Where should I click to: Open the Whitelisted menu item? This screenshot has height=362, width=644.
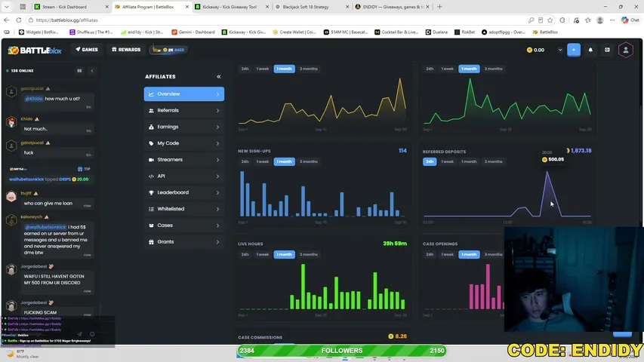tap(184, 209)
